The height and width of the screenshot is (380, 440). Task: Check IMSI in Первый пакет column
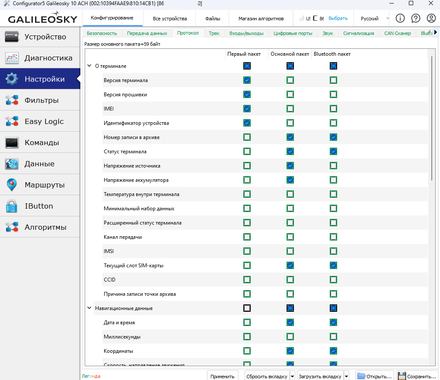247,251
